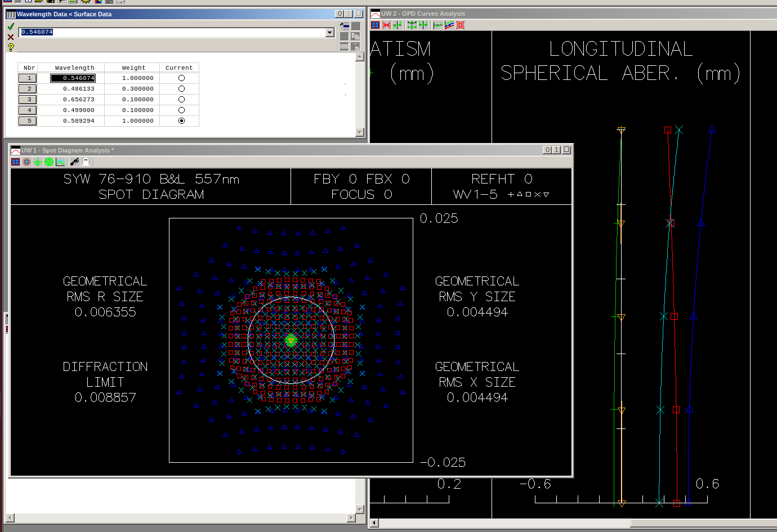Click the copy cells icon in Wavelength Data
This screenshot has width=777, height=532.
(x=355, y=36)
